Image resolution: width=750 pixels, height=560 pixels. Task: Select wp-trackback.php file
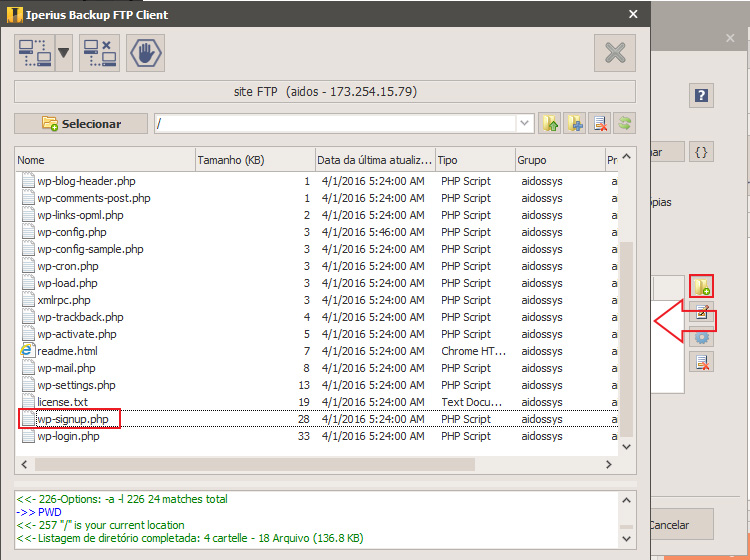(80, 317)
